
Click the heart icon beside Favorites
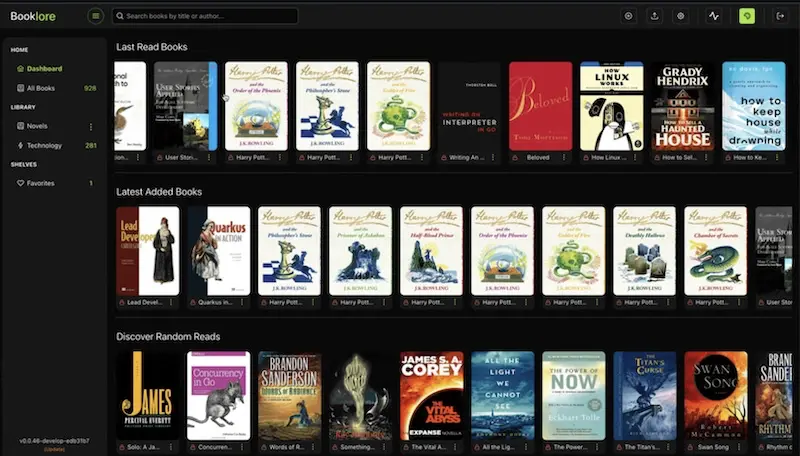pyautogui.click(x=20, y=183)
